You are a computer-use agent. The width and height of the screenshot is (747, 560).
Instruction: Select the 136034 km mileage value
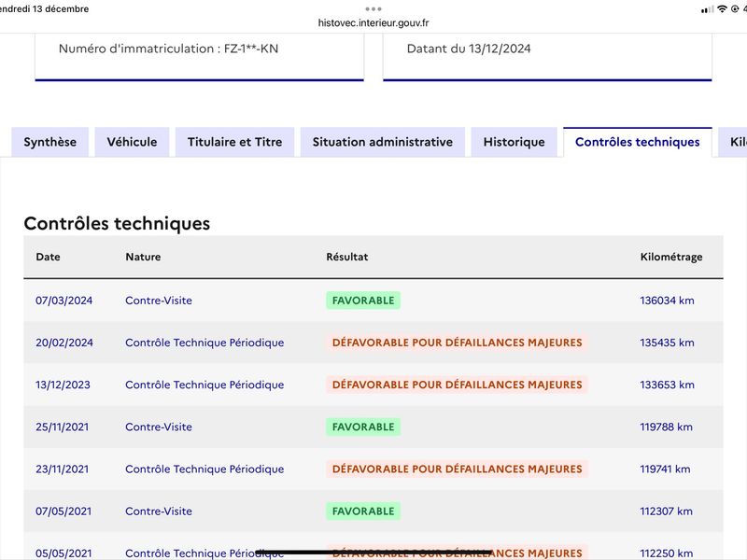click(x=667, y=301)
